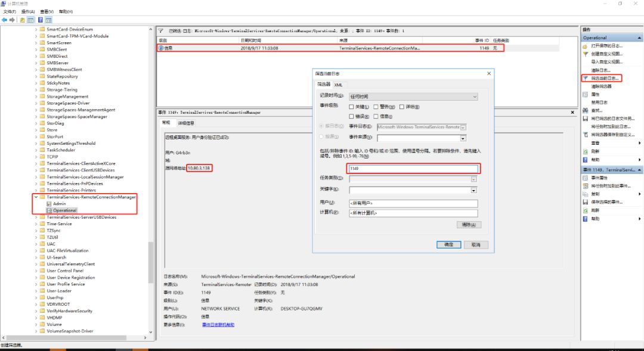Click the 保存选择的事件 save icon

(x=586, y=202)
